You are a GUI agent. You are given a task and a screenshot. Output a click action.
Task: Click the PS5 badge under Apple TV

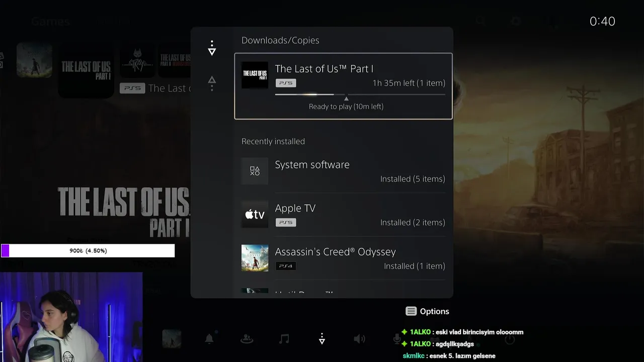pyautogui.click(x=286, y=222)
